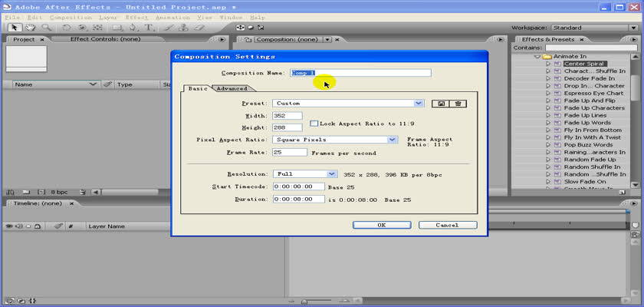Switch to the Effect Controls tab
The height and width of the screenshot is (307, 644).
(x=106, y=39)
